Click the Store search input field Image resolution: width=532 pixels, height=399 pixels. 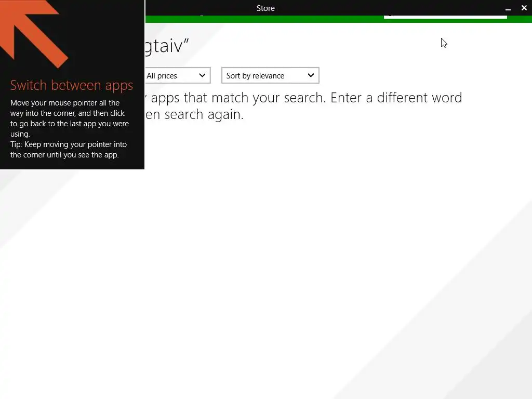445,17
